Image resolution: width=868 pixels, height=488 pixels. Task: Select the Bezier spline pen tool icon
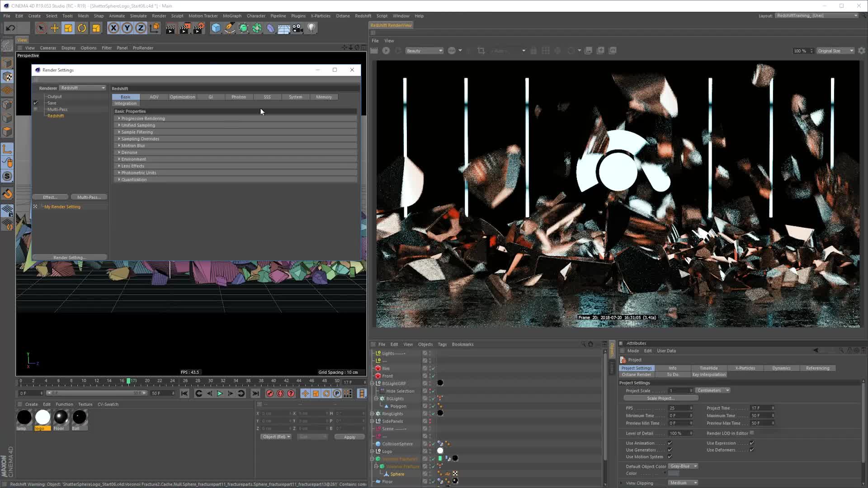click(230, 28)
